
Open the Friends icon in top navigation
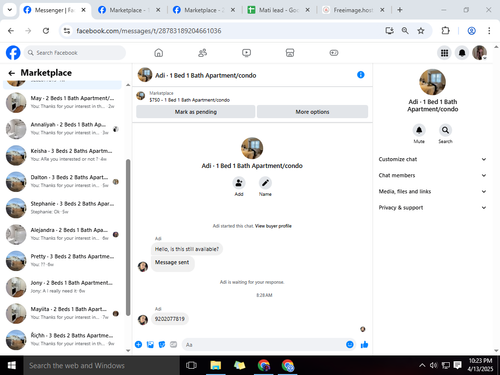pyautogui.click(x=202, y=53)
